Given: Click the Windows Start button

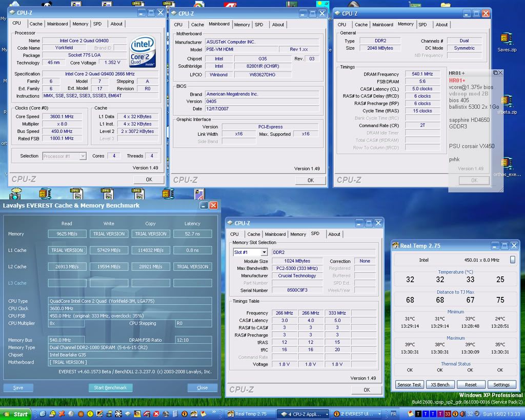Looking at the screenshot, I should (x=16, y=414).
